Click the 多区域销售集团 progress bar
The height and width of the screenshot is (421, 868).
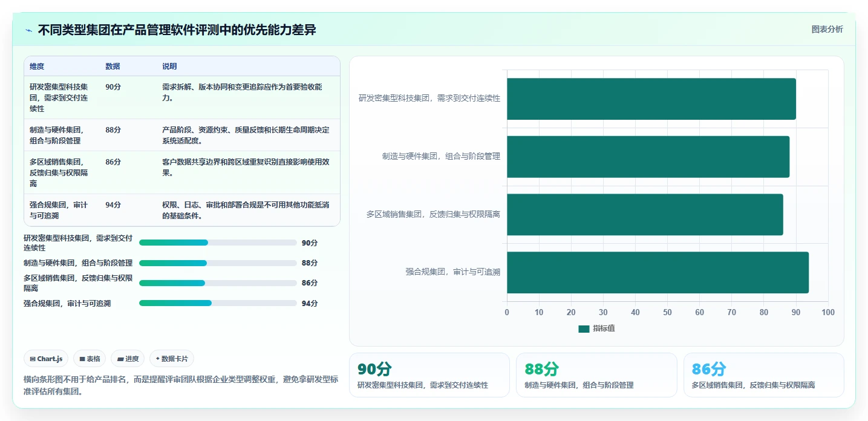point(218,283)
